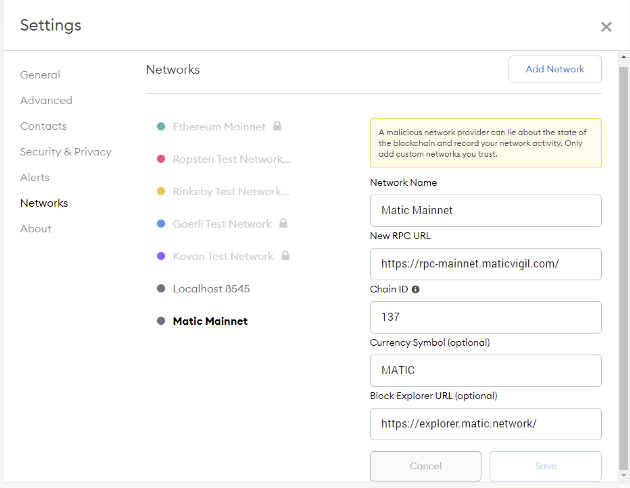Click the yellow Rinkeby network color dot
The width and height of the screenshot is (630, 488).
click(161, 191)
